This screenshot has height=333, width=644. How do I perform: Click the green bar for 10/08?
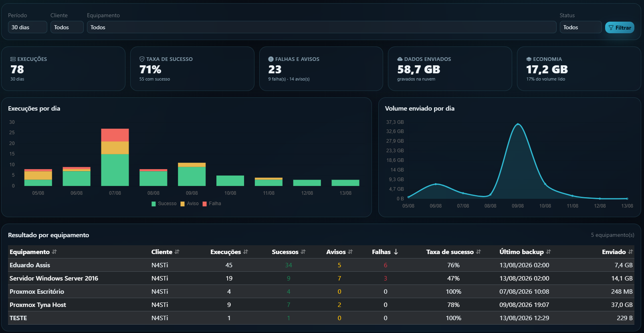[230, 181]
